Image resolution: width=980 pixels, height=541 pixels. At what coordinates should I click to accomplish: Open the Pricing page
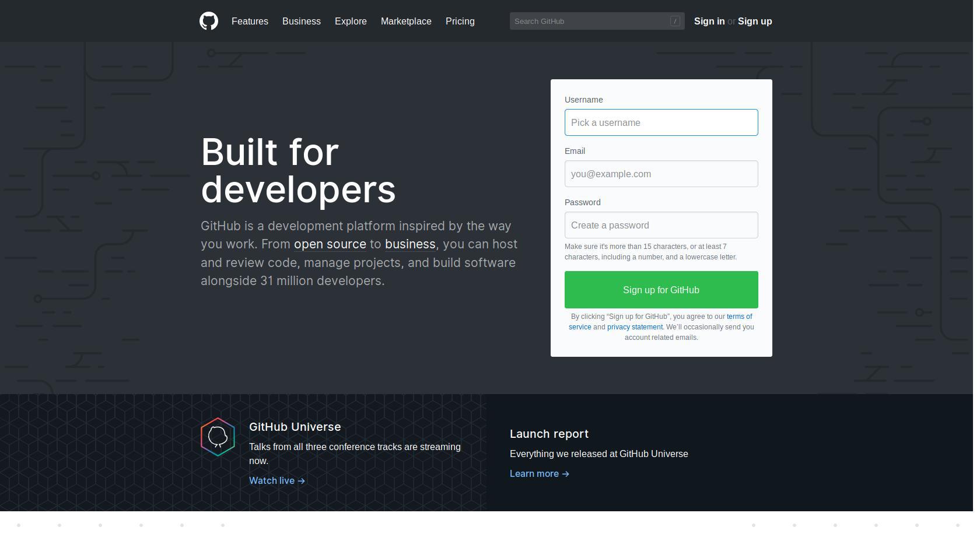click(460, 21)
